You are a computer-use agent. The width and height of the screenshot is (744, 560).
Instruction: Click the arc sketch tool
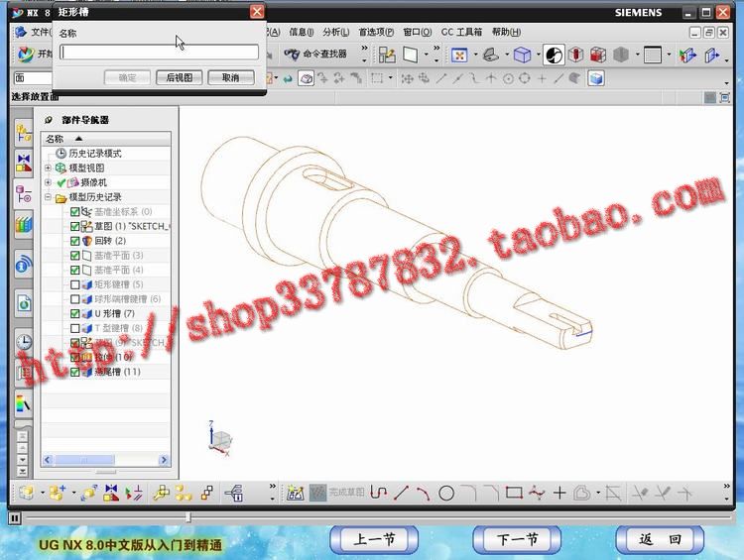(424, 494)
